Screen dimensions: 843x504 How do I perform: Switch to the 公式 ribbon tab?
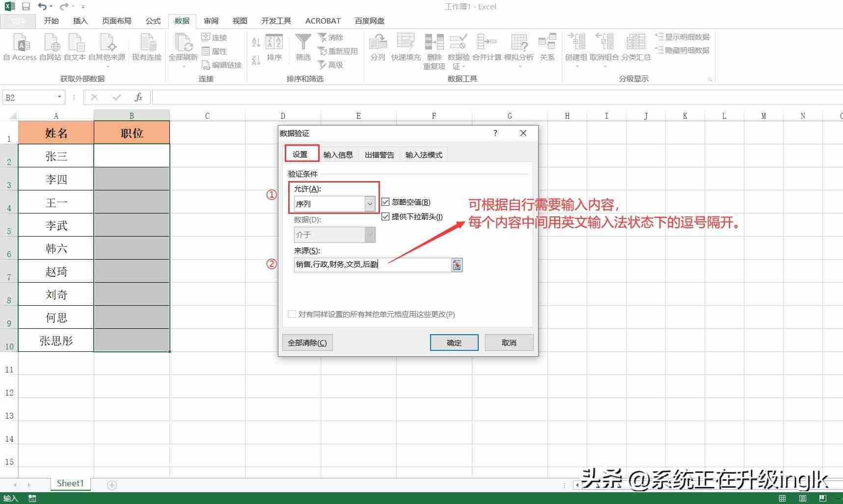pos(153,21)
